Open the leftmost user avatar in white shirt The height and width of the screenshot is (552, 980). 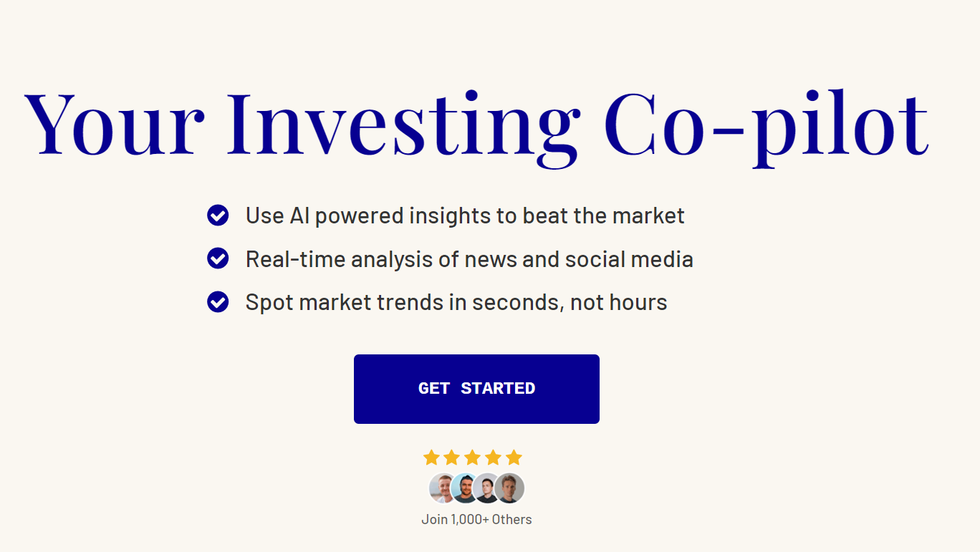click(x=441, y=488)
